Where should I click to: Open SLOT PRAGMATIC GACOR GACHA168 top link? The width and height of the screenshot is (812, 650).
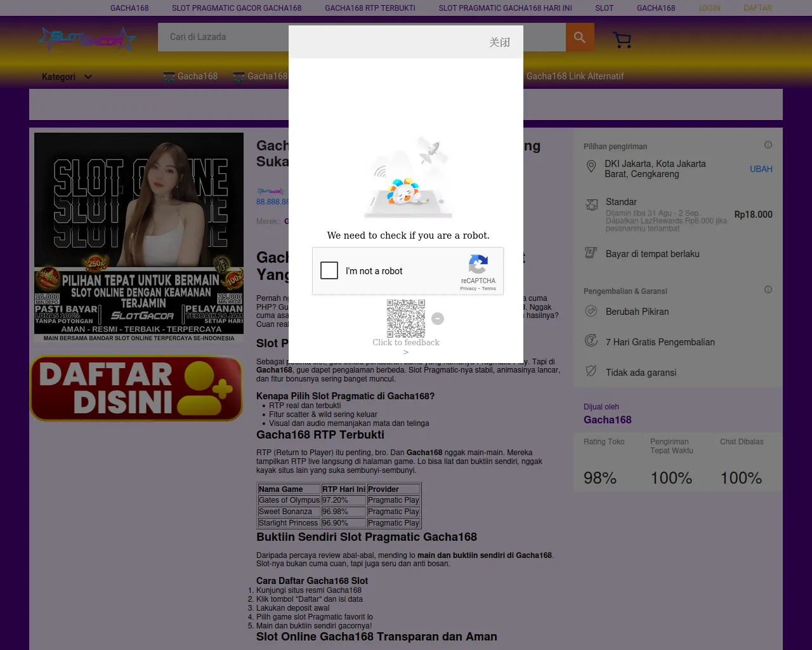coord(237,8)
